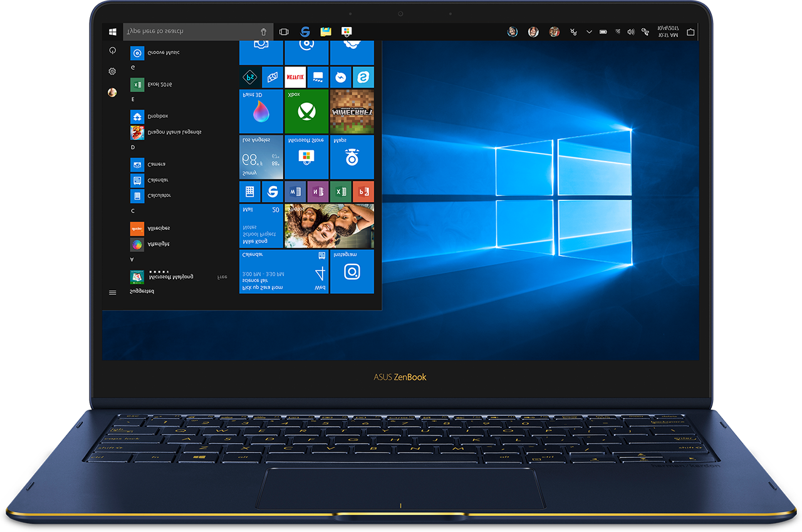The width and height of the screenshot is (802, 532).
Task: Click the user account avatar in Start
Action: 112,92
